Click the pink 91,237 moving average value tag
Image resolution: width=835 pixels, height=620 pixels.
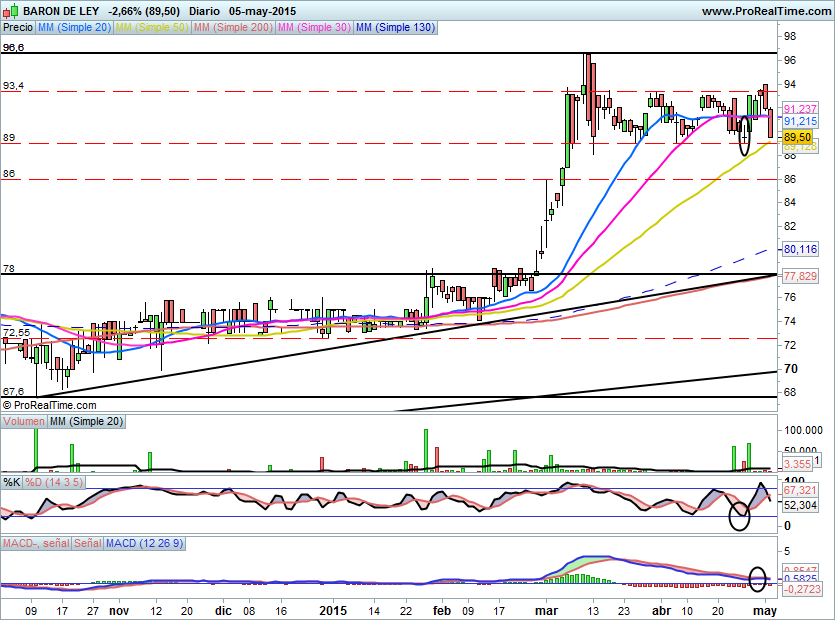[x=800, y=109]
